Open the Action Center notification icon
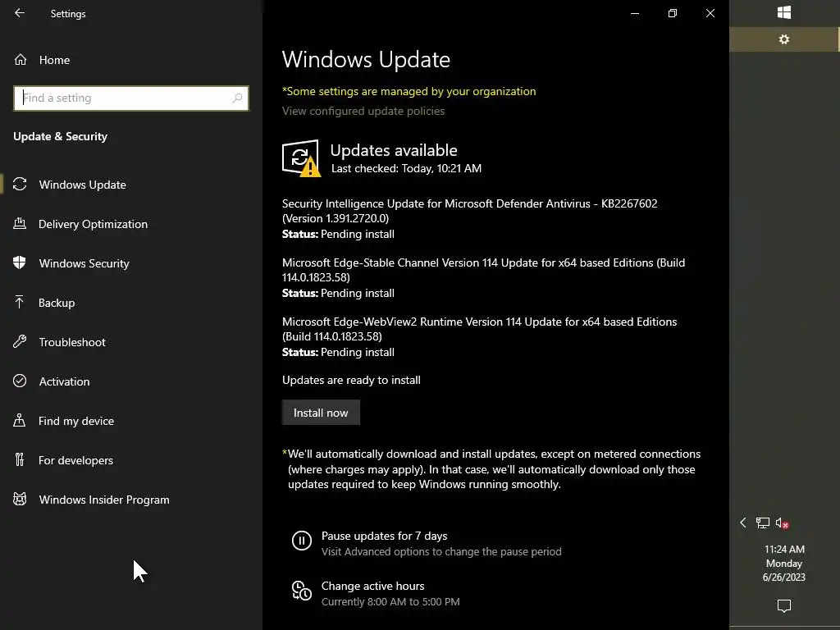840x630 pixels. (x=783, y=606)
